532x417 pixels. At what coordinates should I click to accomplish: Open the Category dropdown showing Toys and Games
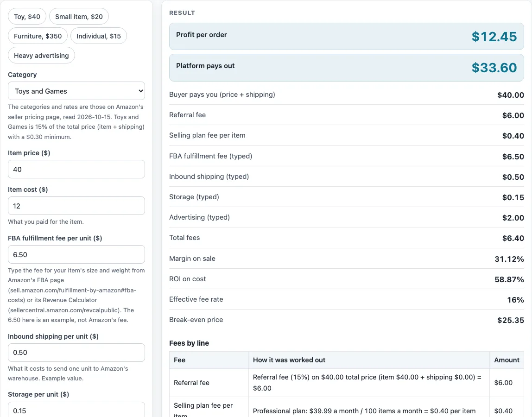76,91
